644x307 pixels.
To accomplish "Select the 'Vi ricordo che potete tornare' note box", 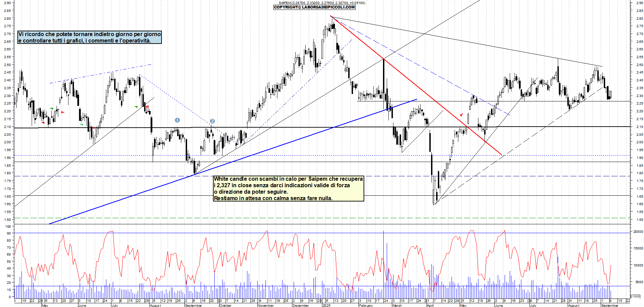I will point(90,37).
